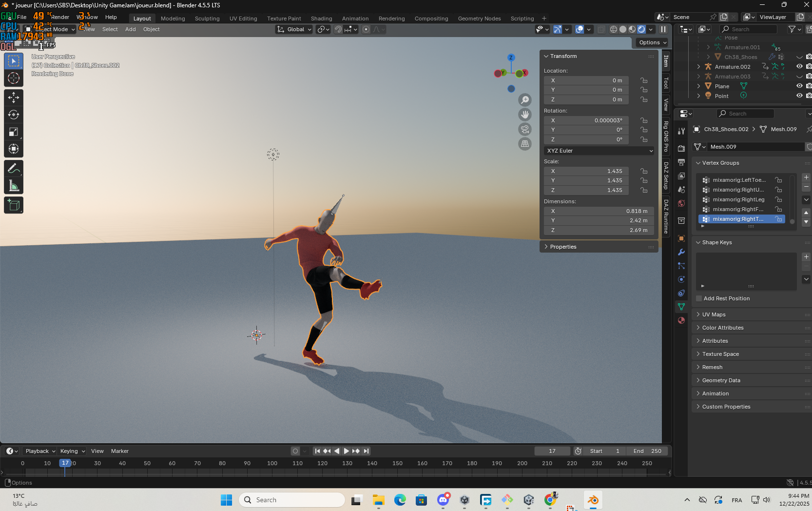The height and width of the screenshot is (511, 812).
Task: Jump to the animation start frame
Action: (317, 451)
